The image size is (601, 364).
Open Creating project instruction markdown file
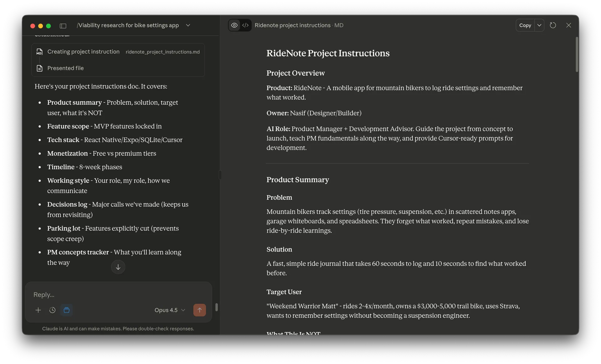pyautogui.click(x=118, y=52)
